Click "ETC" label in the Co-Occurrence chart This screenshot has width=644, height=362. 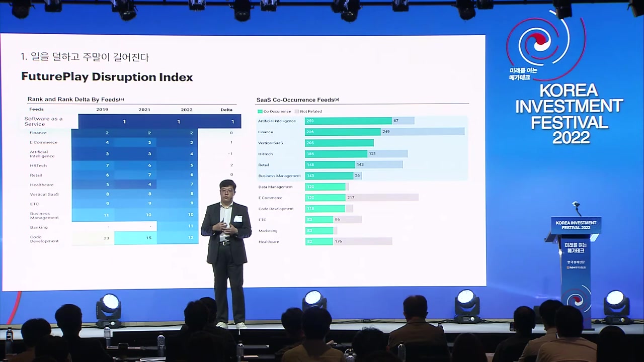point(262,220)
